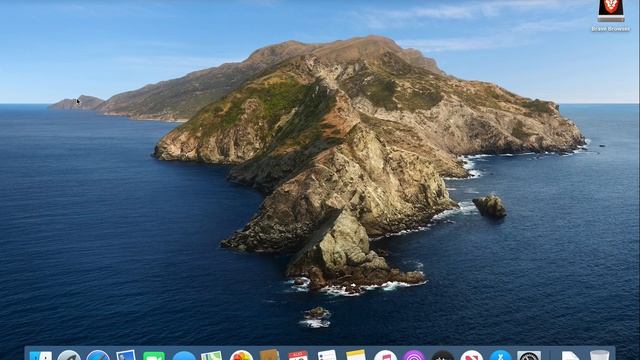
Task: Open Calendar icon in the Dock
Action: tap(298, 355)
